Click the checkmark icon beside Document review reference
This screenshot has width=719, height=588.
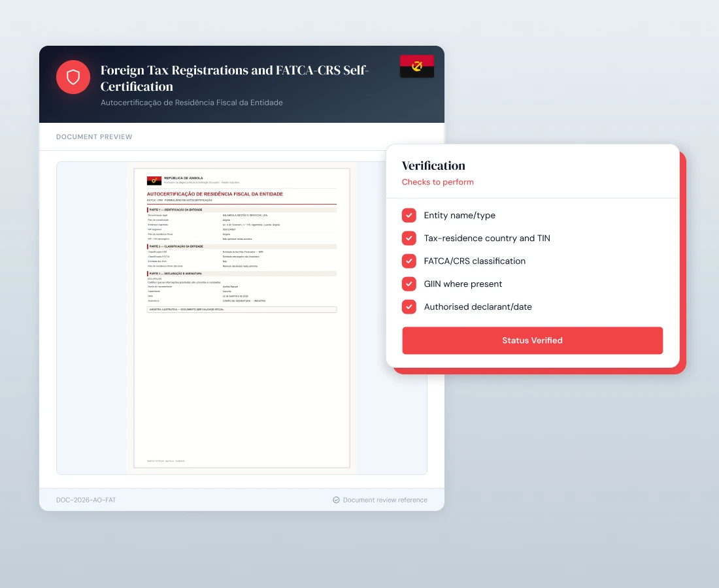[x=336, y=500]
